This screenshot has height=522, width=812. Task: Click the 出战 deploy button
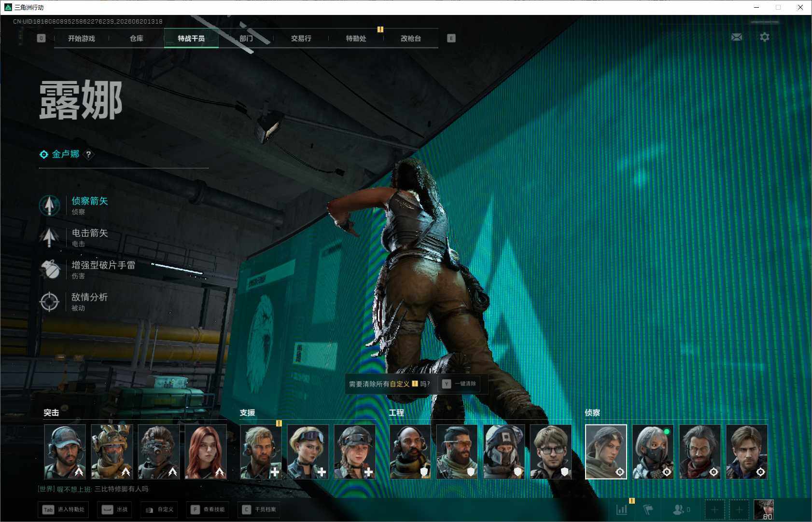click(115, 509)
